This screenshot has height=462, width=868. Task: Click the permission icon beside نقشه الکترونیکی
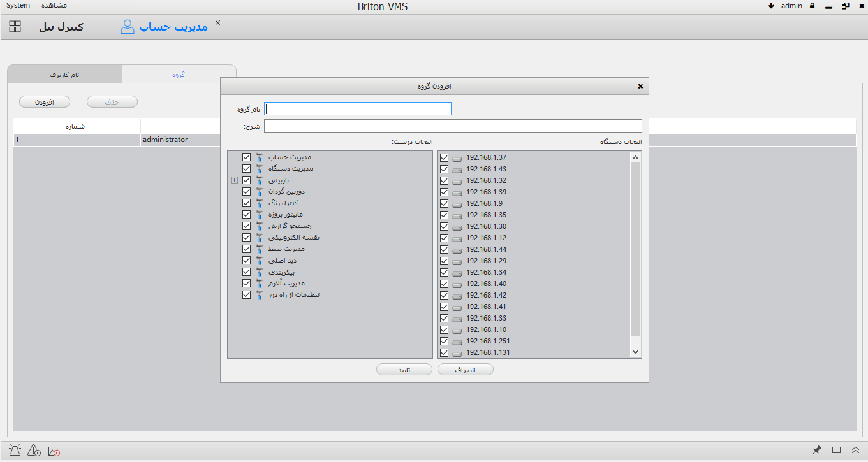point(259,237)
